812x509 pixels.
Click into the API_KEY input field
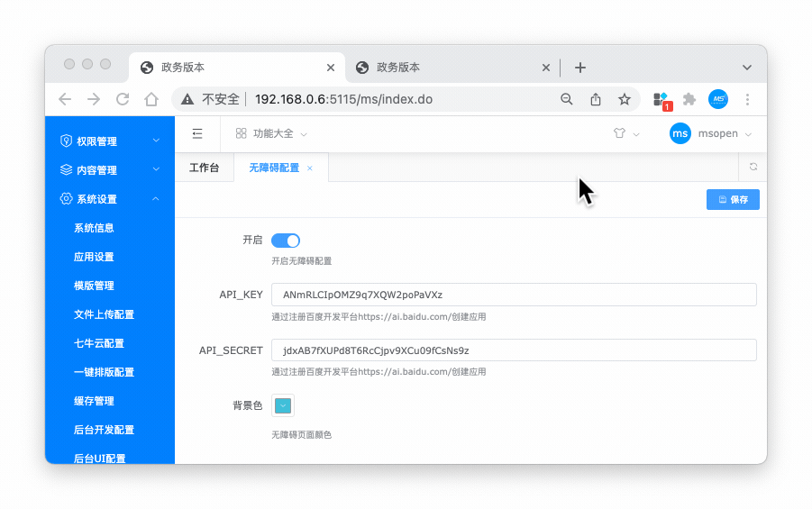513,295
